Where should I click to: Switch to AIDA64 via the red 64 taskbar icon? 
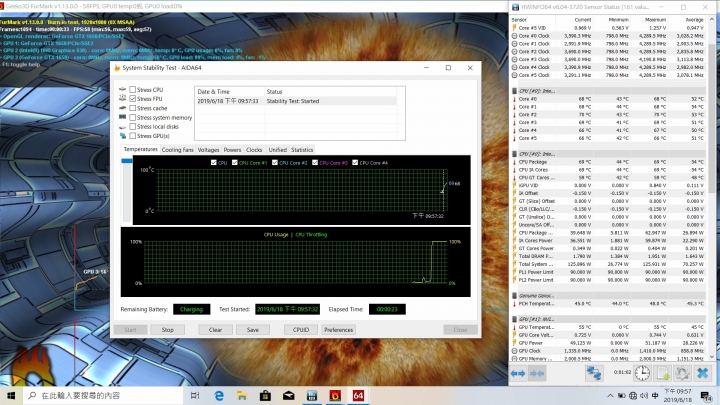pyautogui.click(x=358, y=395)
